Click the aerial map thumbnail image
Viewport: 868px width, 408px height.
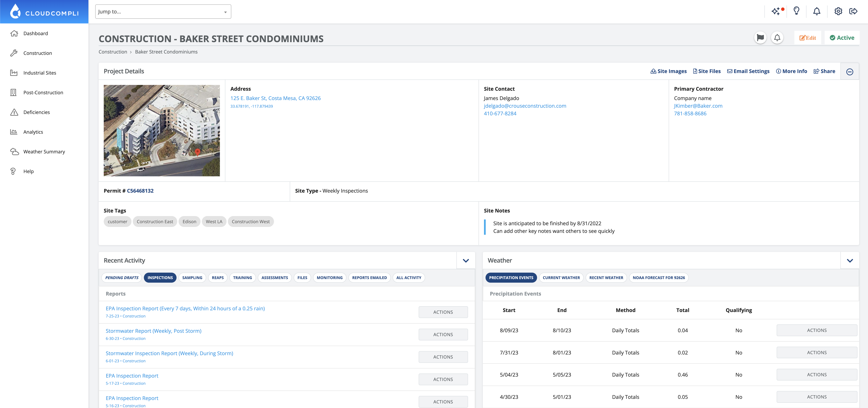[162, 129]
